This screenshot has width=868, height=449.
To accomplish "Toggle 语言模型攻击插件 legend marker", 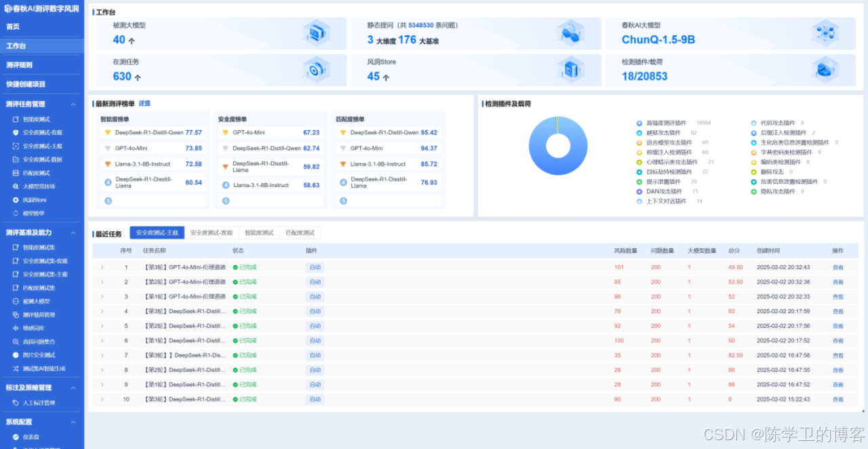I will 639,143.
